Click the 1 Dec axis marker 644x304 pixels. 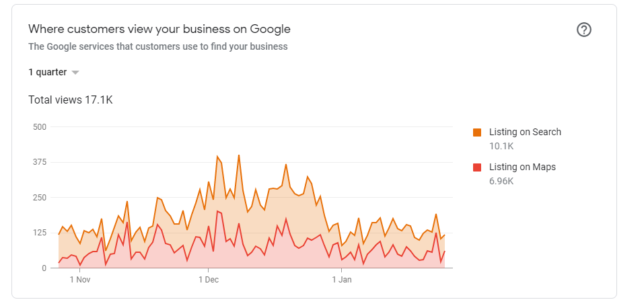tap(209, 280)
